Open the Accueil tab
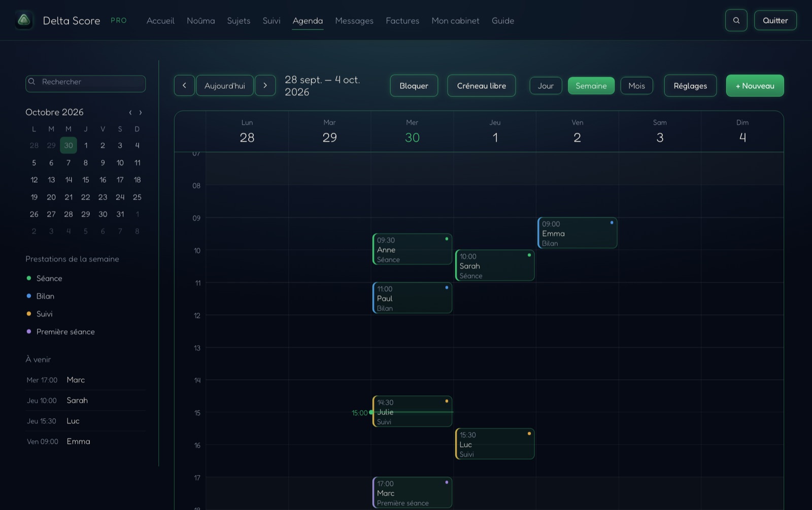The width and height of the screenshot is (812, 510). pos(160,21)
